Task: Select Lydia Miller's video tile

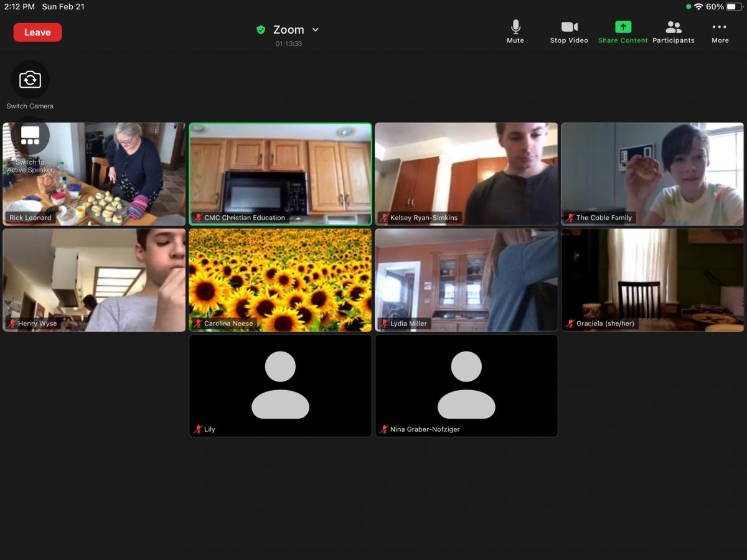Action: click(466, 280)
